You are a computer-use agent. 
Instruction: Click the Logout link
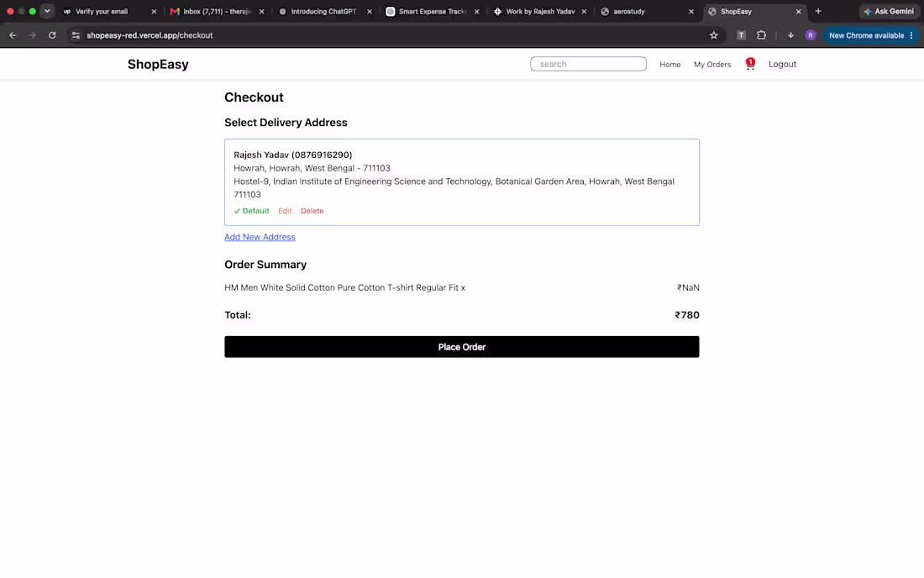[x=782, y=64]
